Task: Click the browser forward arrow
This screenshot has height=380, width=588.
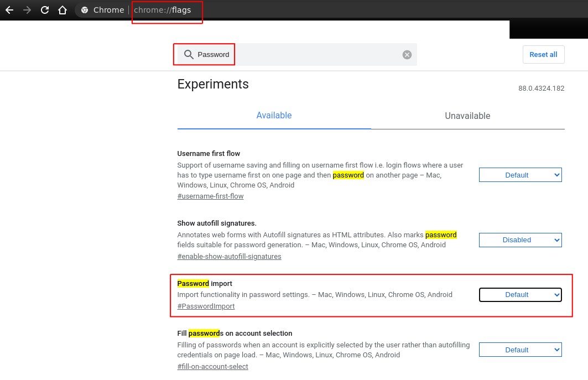Action: 27,10
